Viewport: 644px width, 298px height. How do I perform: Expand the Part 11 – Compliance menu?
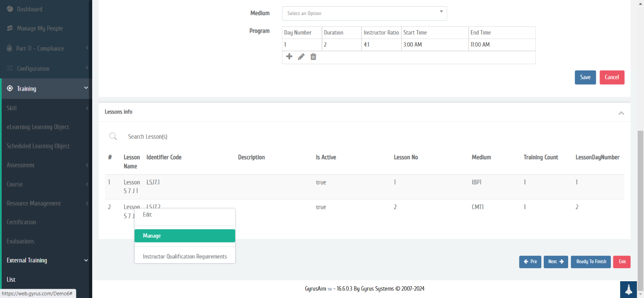tap(46, 49)
